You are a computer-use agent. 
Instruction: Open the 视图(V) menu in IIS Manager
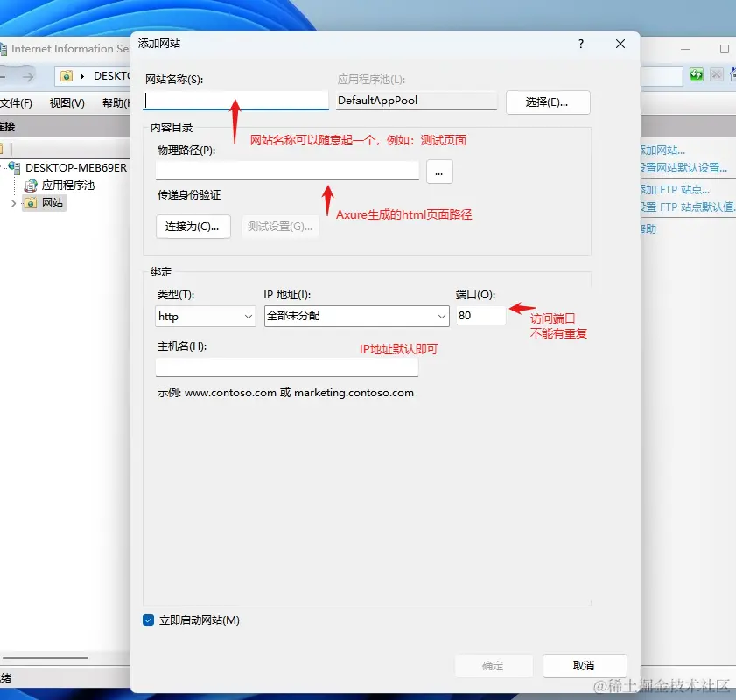pyautogui.click(x=67, y=102)
